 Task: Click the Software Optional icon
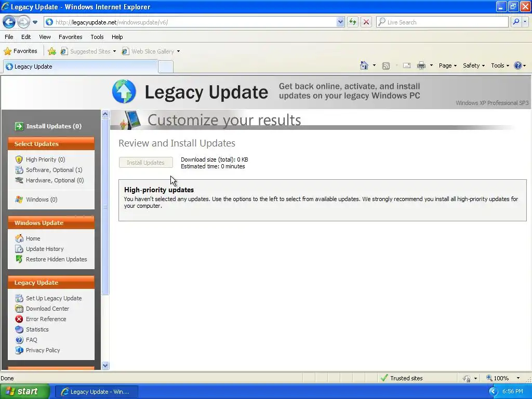point(19,170)
